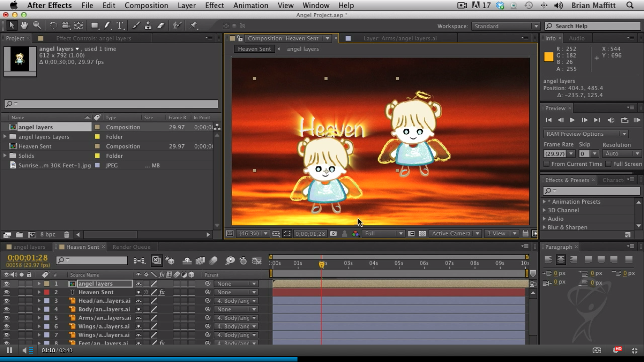Click the current timecode 0;00;01;28 display
644x362 pixels.
(x=27, y=258)
